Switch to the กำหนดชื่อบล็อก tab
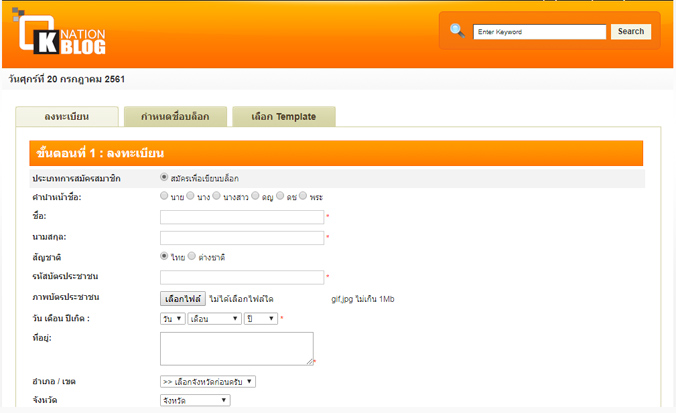 click(x=175, y=117)
